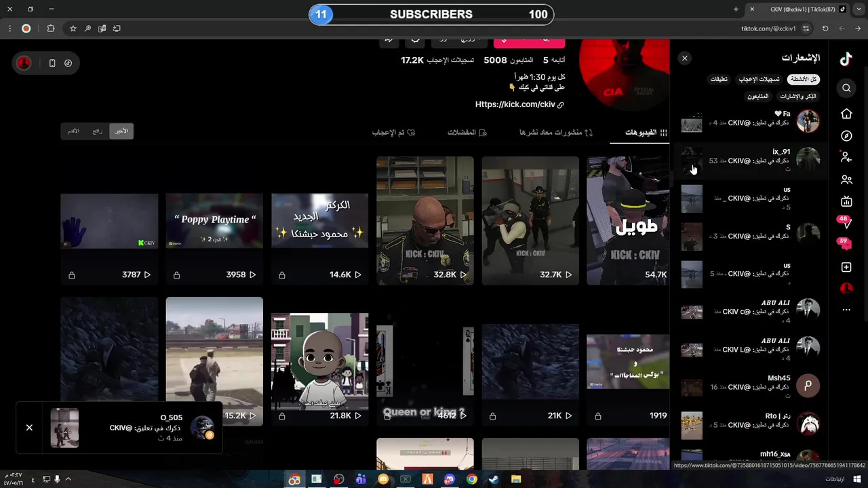Open the video with 3787 views
The image size is (868, 488).
(109, 221)
